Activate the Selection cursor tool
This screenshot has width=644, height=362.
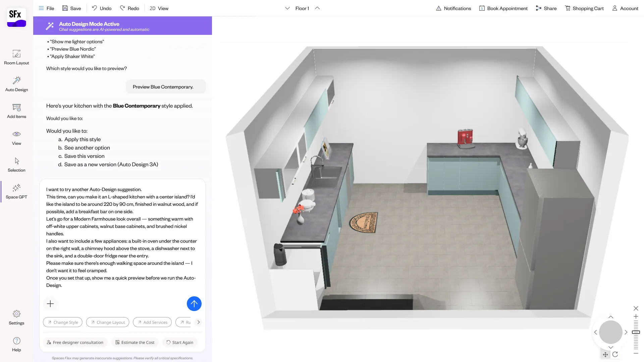click(x=16, y=165)
